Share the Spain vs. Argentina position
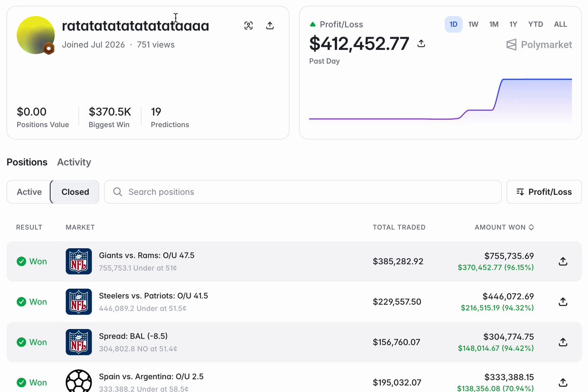 [x=563, y=382]
